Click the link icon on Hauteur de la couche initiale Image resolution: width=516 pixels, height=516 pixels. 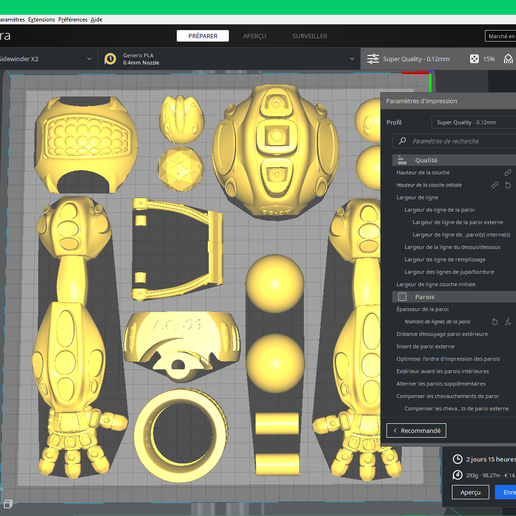[495, 185]
